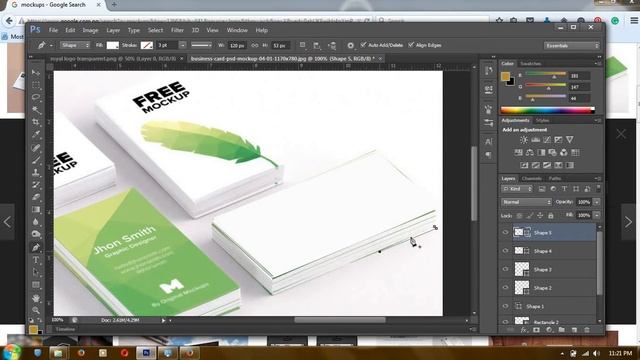Click the Stroke color swatch
The image size is (640, 360).
(x=147, y=45)
